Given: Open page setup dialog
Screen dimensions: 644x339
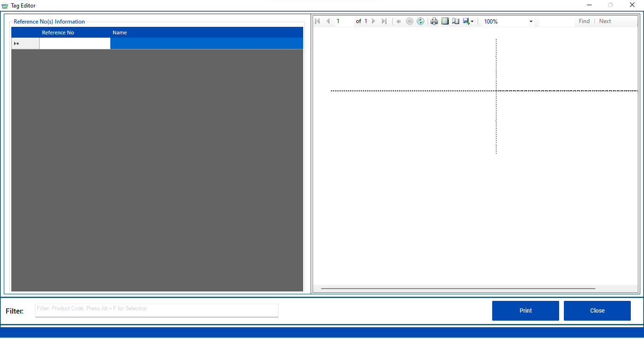Looking at the screenshot, I should [x=455, y=21].
